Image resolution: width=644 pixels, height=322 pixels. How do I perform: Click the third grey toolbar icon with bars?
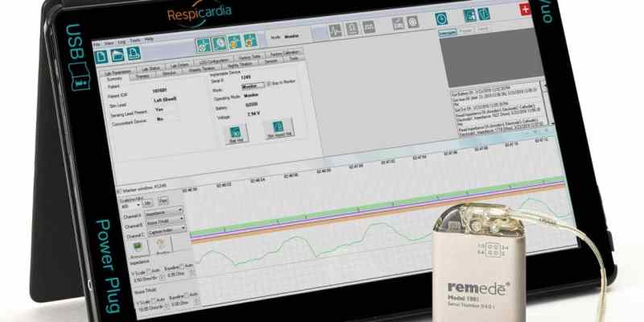click(x=369, y=27)
